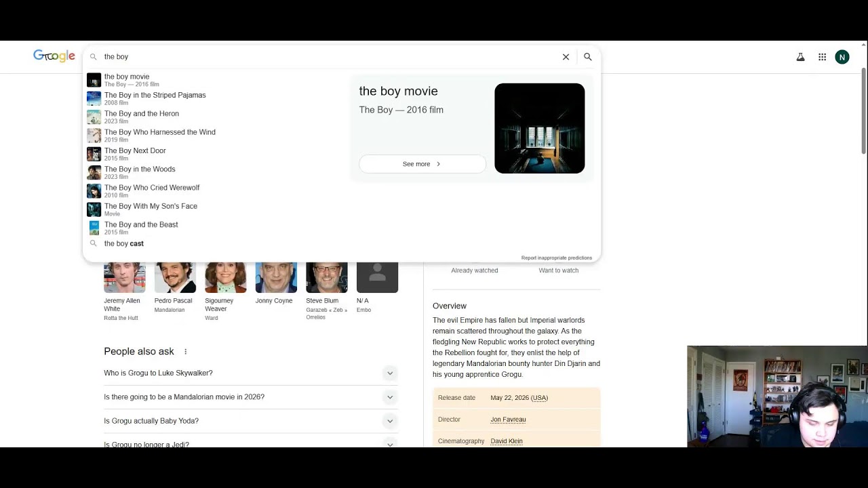Viewport: 868px width, 488px height.
Task: Mark as 'Already watched'
Action: (x=475, y=270)
